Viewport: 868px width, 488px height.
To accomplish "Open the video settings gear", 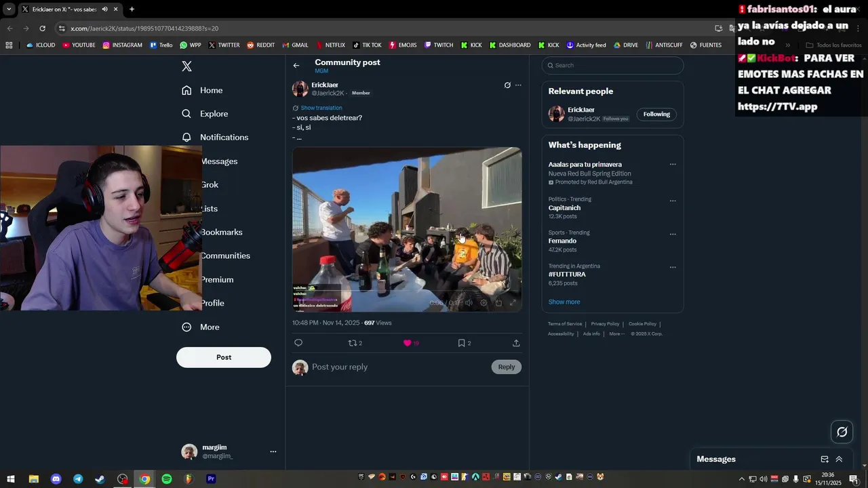I will click(x=484, y=303).
